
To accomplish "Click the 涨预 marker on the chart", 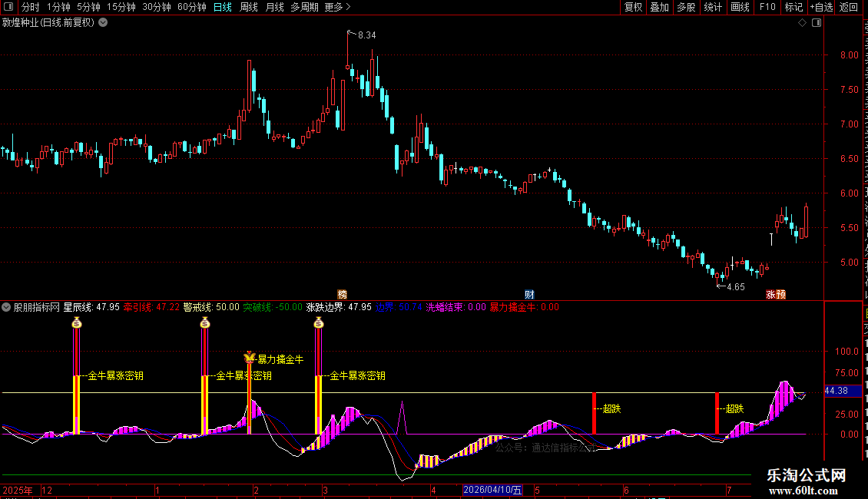I will (x=776, y=294).
